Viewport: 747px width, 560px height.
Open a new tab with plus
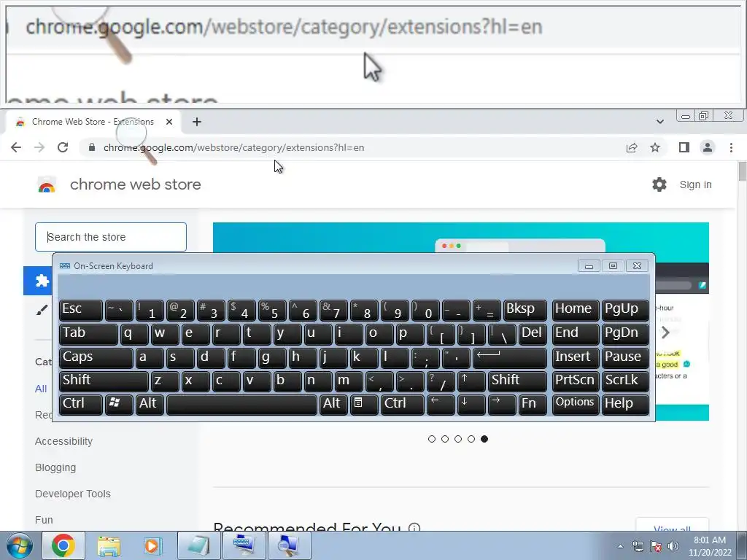click(197, 122)
